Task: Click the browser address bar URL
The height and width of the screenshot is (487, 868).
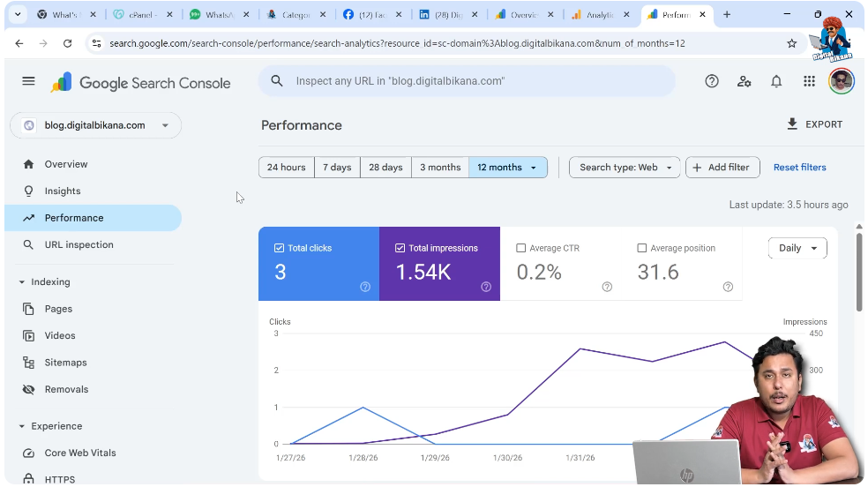Action: click(397, 43)
